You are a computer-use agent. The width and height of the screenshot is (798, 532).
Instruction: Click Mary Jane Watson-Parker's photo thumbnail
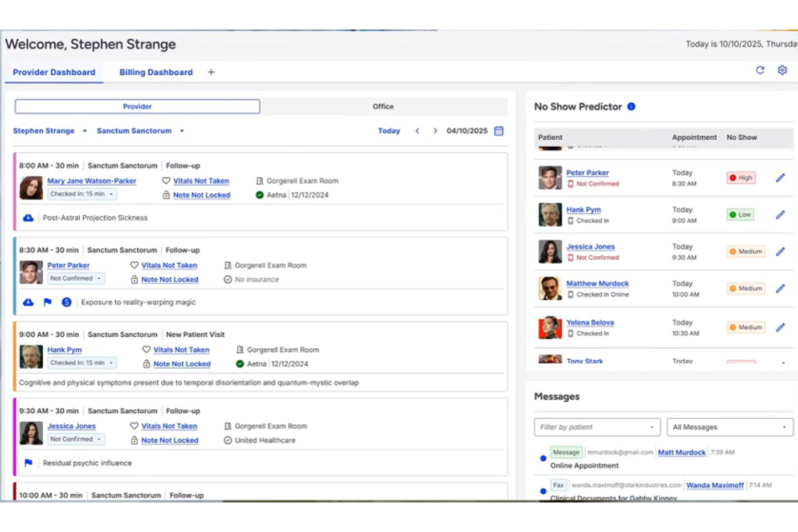[x=31, y=188]
